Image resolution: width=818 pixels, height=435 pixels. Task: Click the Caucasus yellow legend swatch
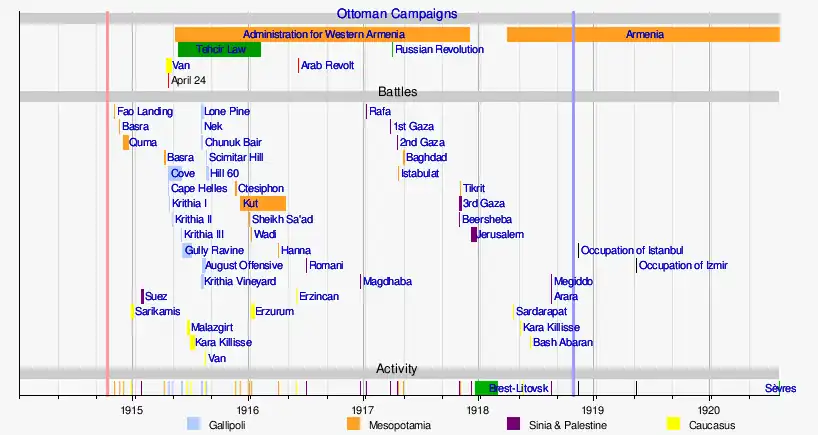coord(673,424)
